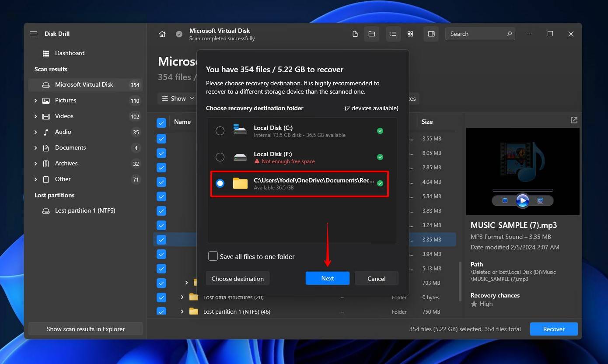The width and height of the screenshot is (608, 364).
Task: Expand the Lost partition 1 (NTFS) (46) folder
Action: (182, 312)
